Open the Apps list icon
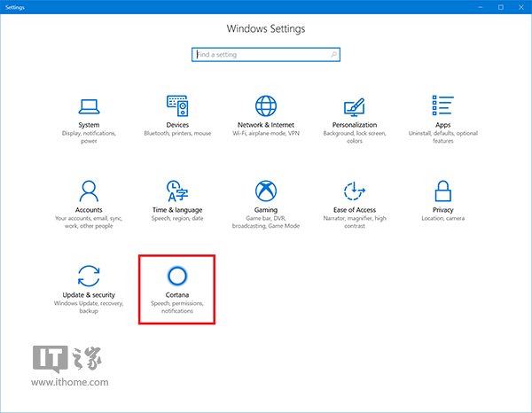This screenshot has width=532, height=413. point(442,105)
